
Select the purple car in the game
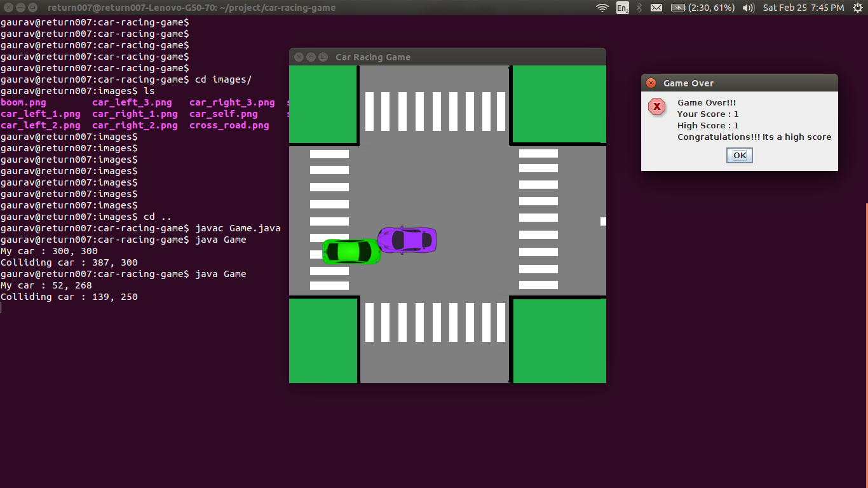coord(407,240)
